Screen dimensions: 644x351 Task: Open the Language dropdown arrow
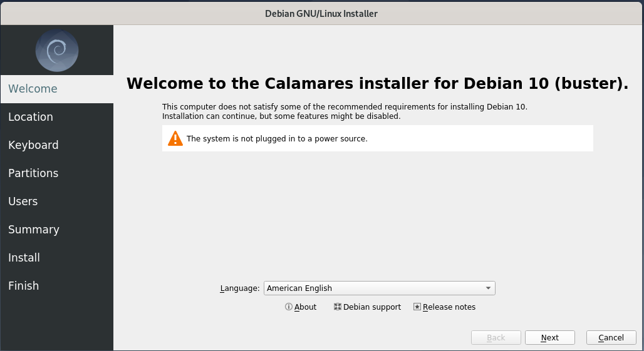pyautogui.click(x=488, y=288)
